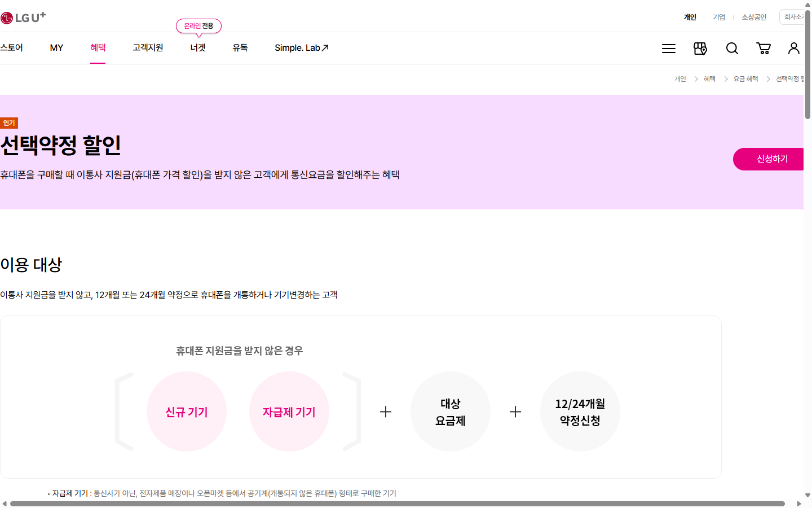Select the 혜택 menu tab

click(x=98, y=48)
